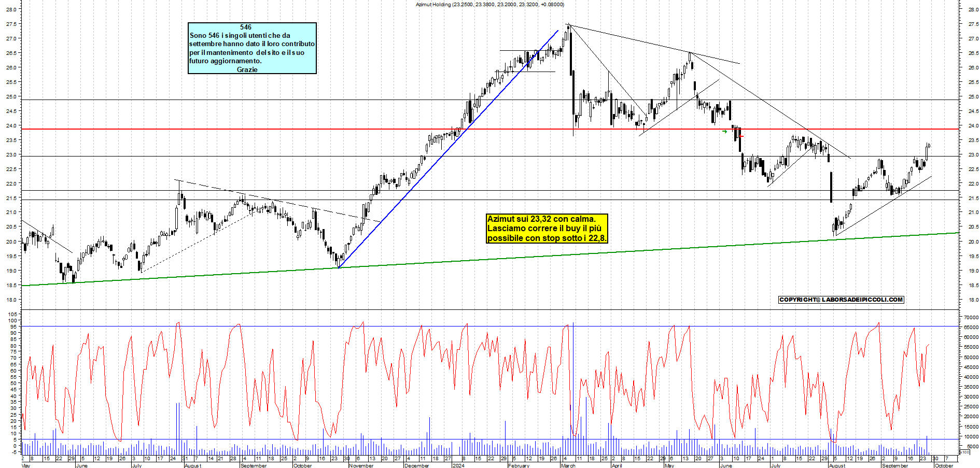This screenshot has width=980, height=468.
Task: Click the 55000 volume axis value
Action: click(x=971, y=347)
